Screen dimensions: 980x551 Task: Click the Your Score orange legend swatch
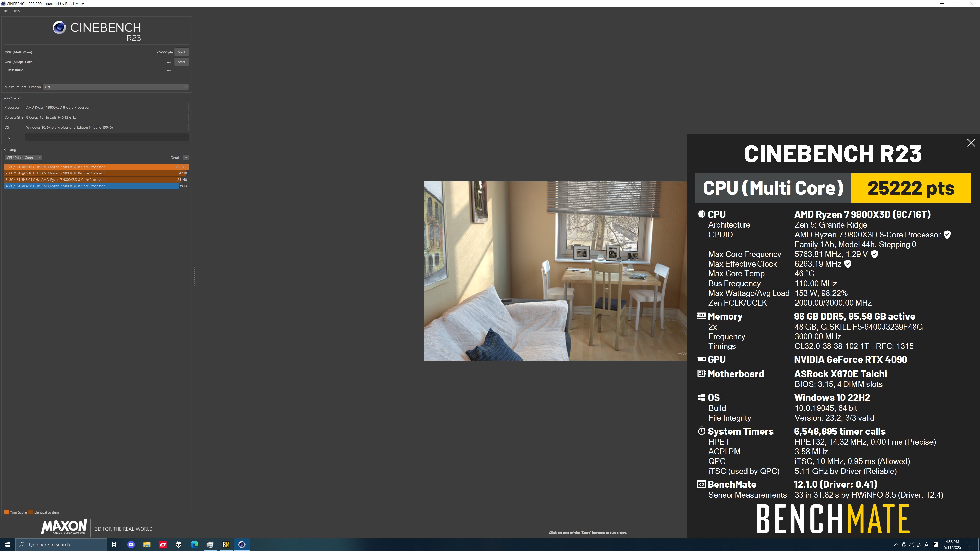click(6, 512)
